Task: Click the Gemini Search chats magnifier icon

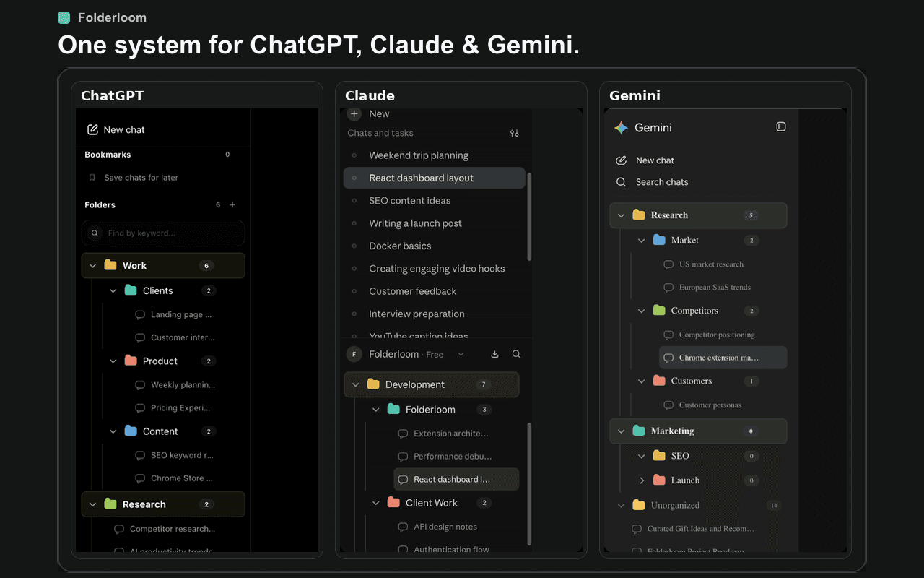Action: pos(621,182)
